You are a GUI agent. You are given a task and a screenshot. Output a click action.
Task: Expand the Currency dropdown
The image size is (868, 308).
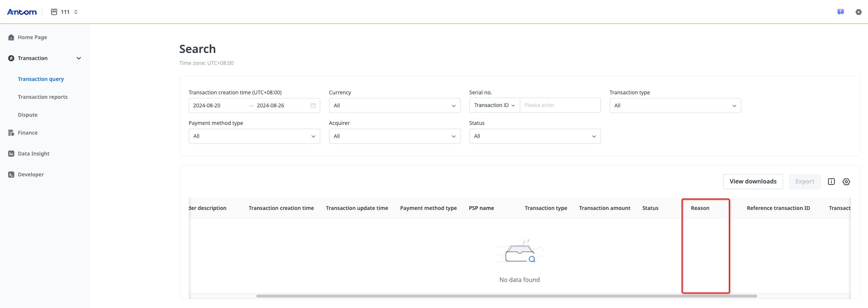394,106
